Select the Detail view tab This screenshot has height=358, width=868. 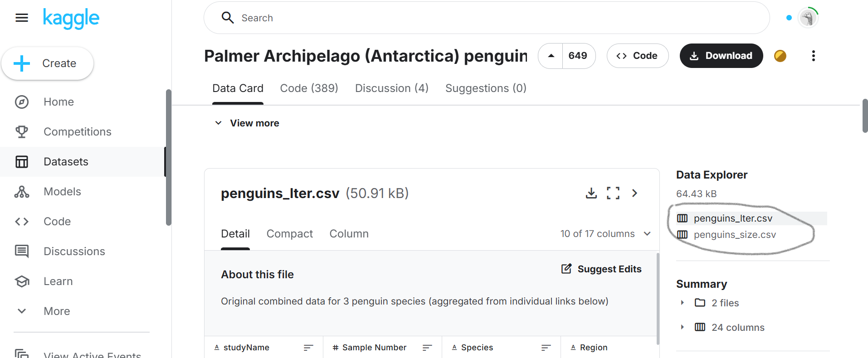[x=235, y=234]
